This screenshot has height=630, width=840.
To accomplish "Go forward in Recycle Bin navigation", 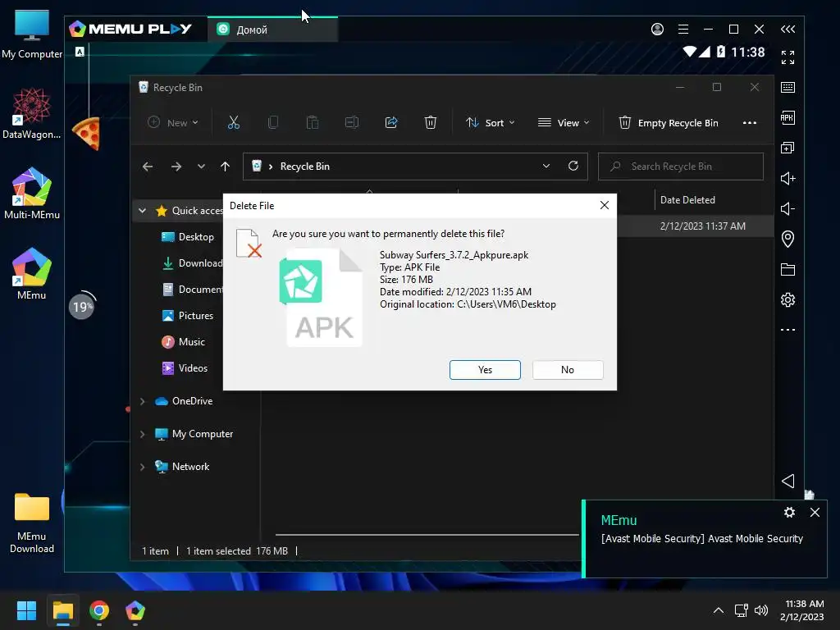I will (x=176, y=167).
